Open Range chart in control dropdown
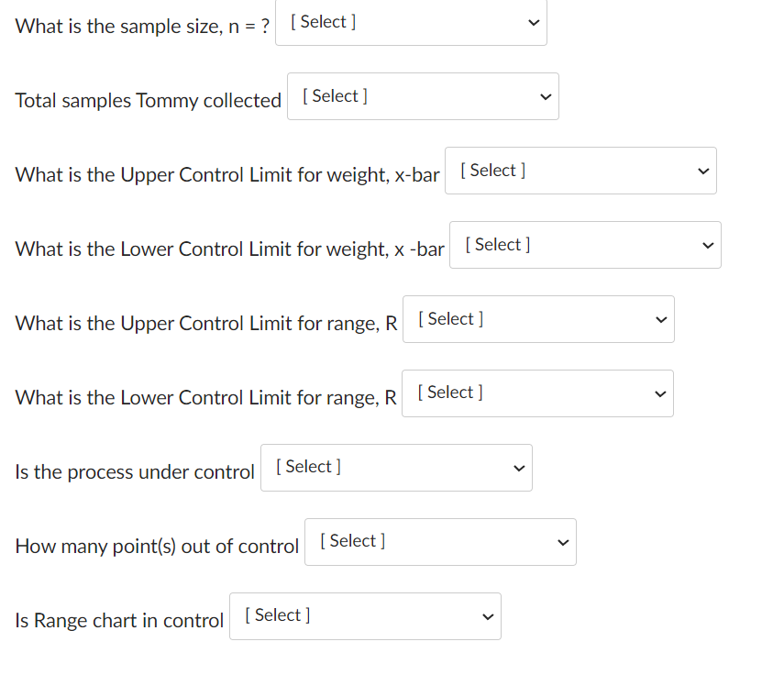Screen dimensions: 784x686 coord(364,616)
